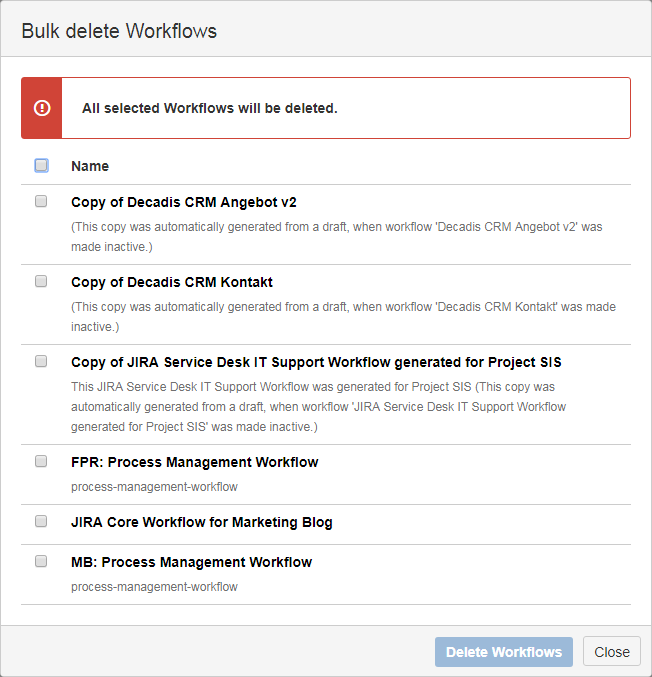This screenshot has height=677, width=652.
Task: Check the MB: Process Management Workflow checkbox
Action: 41,561
